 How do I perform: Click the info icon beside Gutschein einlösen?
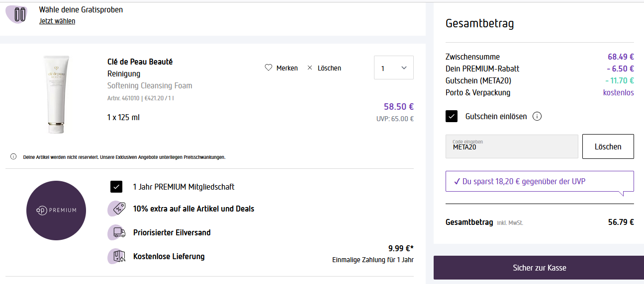pos(537,117)
